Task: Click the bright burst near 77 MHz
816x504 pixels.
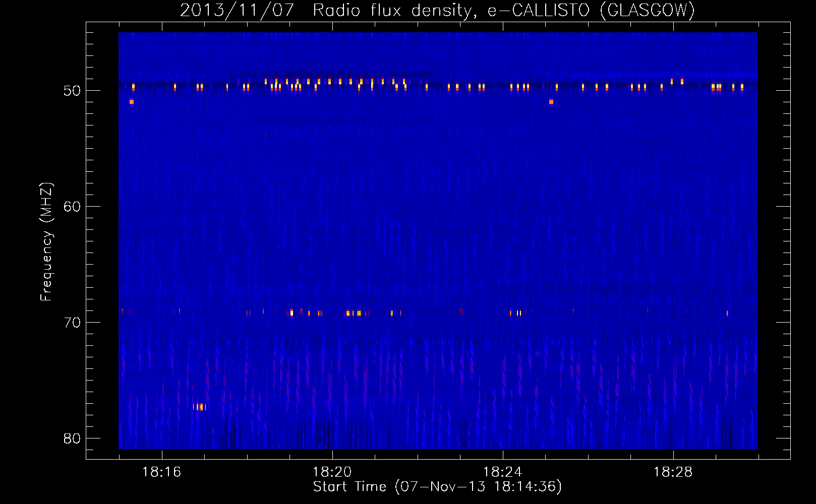Action: point(199,407)
